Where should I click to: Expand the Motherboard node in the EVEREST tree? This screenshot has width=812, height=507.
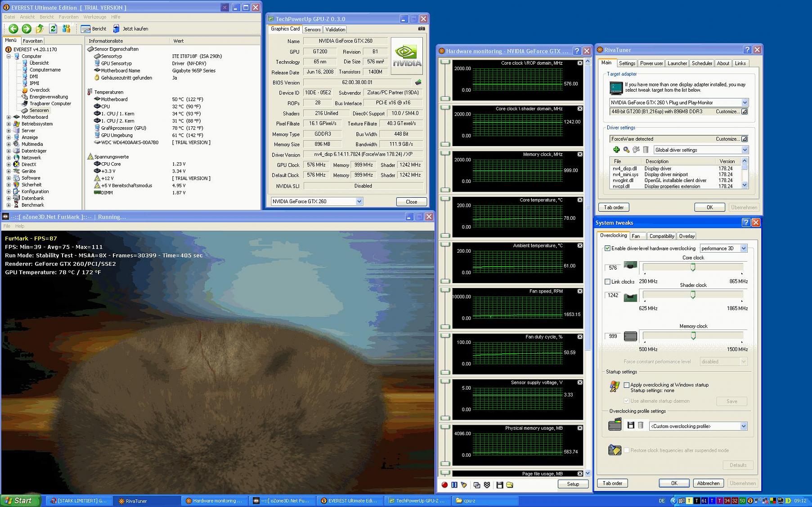[x=9, y=117]
